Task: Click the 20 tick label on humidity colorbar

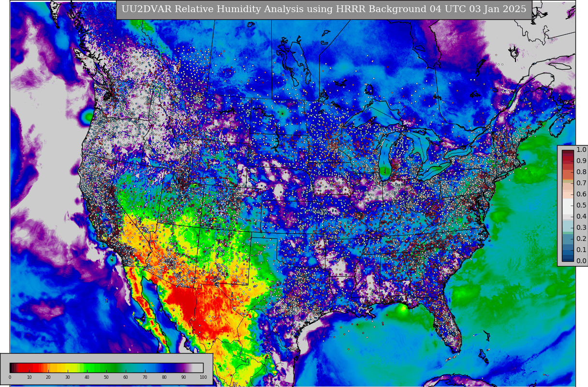Action: coord(48,377)
